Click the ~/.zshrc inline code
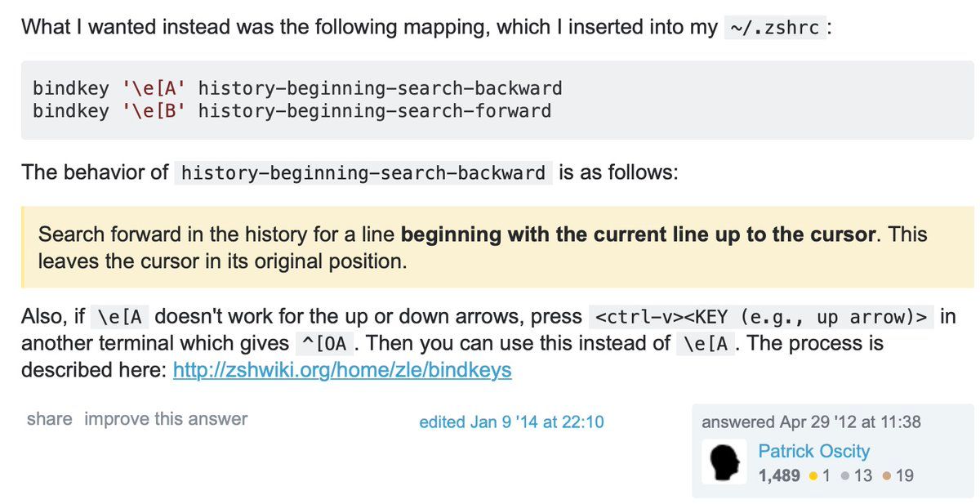980x504 pixels. pos(775,28)
